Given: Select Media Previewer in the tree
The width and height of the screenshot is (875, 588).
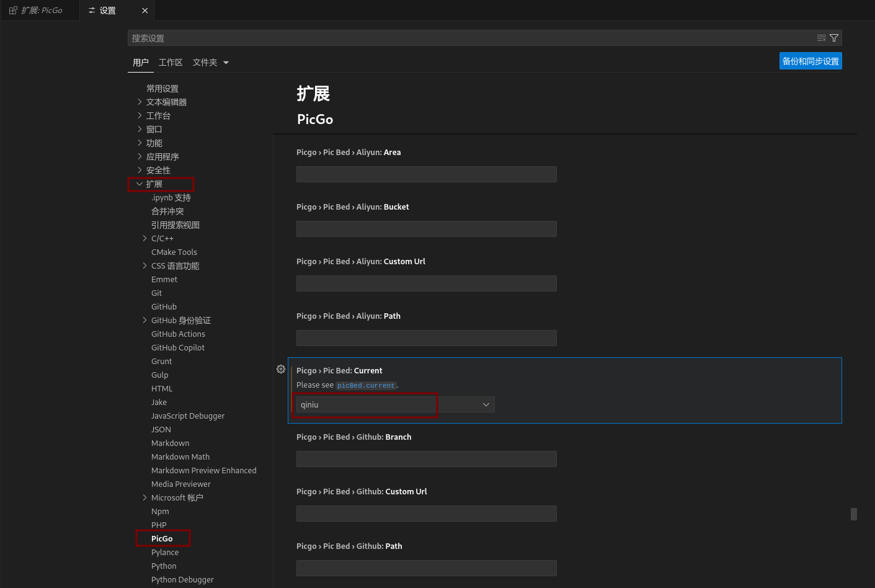Looking at the screenshot, I should coord(181,484).
